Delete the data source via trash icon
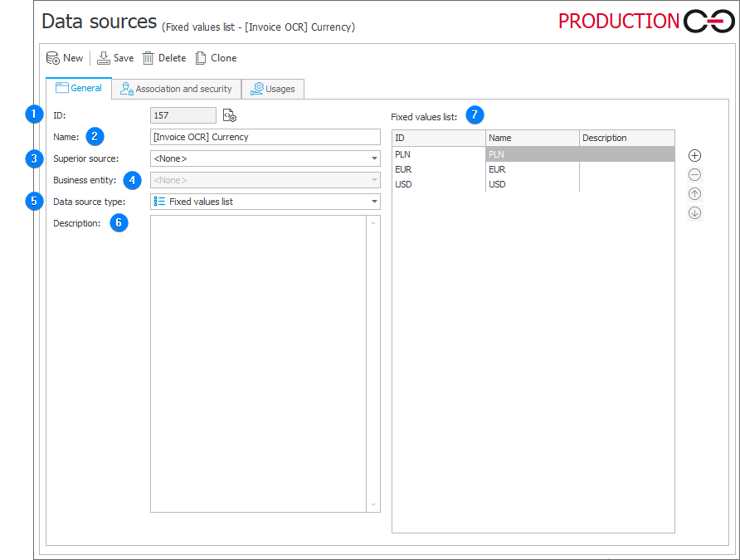The height and width of the screenshot is (560, 740). [x=148, y=58]
